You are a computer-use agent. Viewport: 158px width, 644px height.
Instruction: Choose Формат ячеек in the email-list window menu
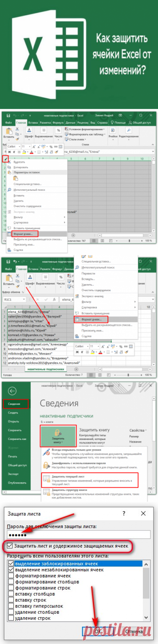(91, 319)
